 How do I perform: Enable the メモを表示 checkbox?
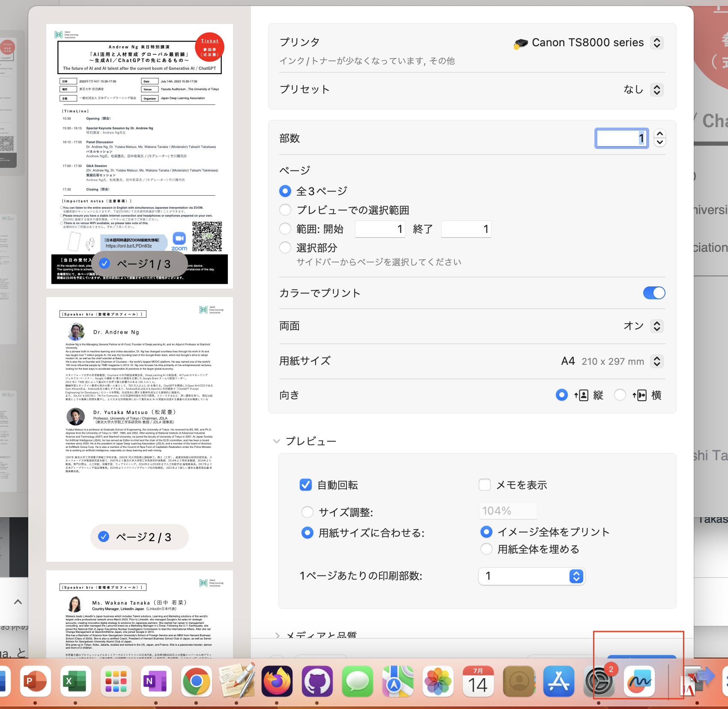coord(485,485)
